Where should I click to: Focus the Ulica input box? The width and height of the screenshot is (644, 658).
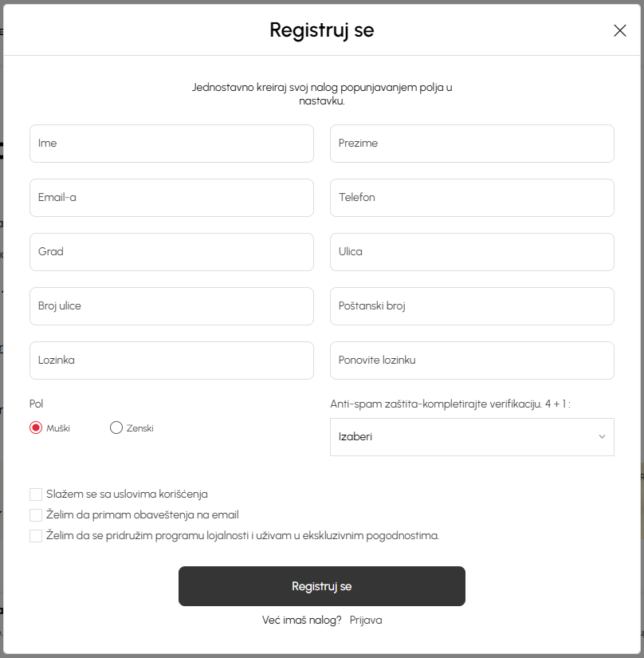tap(472, 252)
